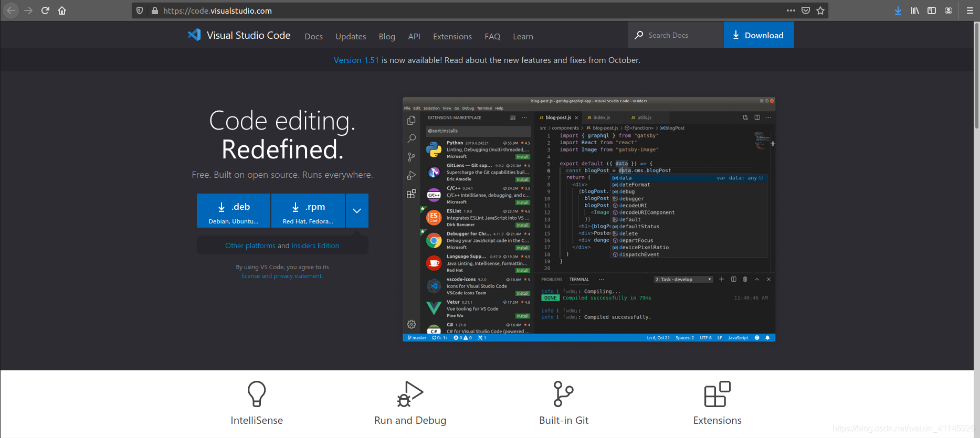Open the browser home page icon

62,10
